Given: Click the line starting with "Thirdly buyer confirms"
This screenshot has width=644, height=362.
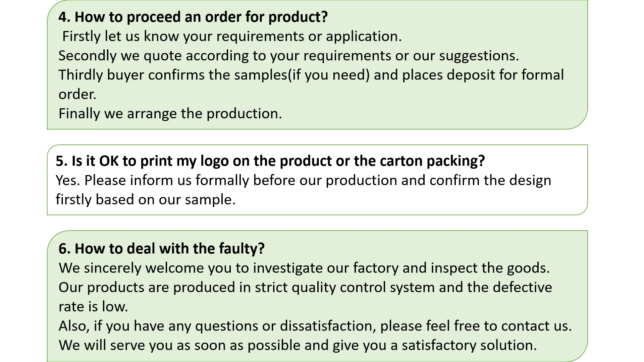Looking at the screenshot, I should 311,75.
